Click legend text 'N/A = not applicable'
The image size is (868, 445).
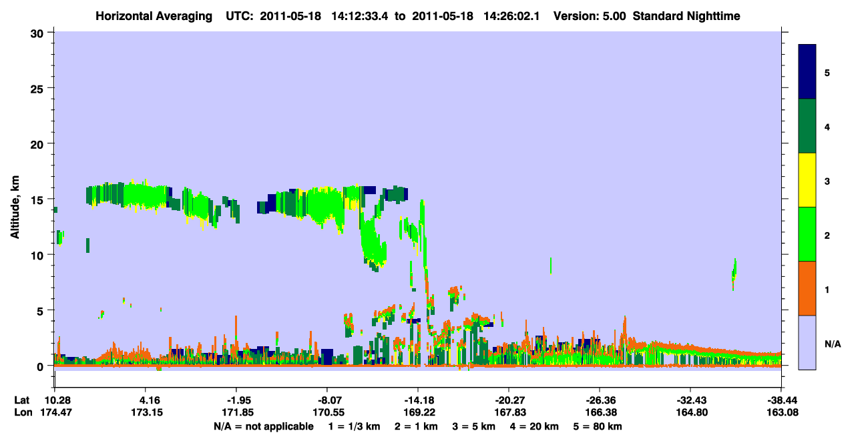point(264,426)
